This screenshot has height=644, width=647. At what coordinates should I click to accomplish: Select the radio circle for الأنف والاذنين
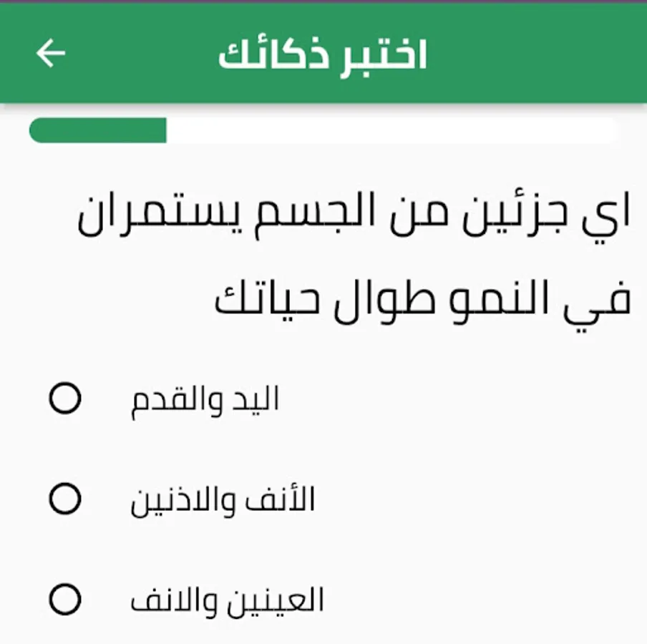[65, 499]
